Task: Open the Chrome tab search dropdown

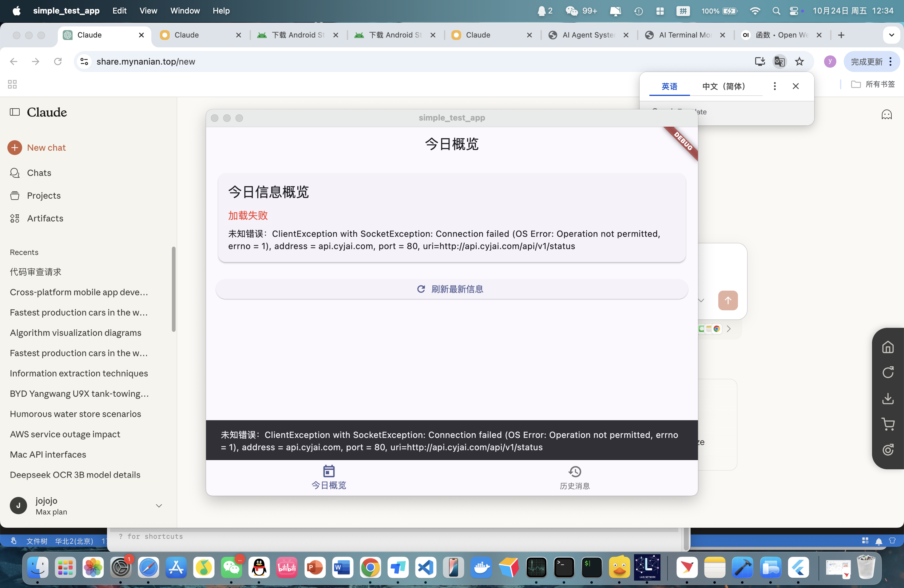Action: point(891,35)
